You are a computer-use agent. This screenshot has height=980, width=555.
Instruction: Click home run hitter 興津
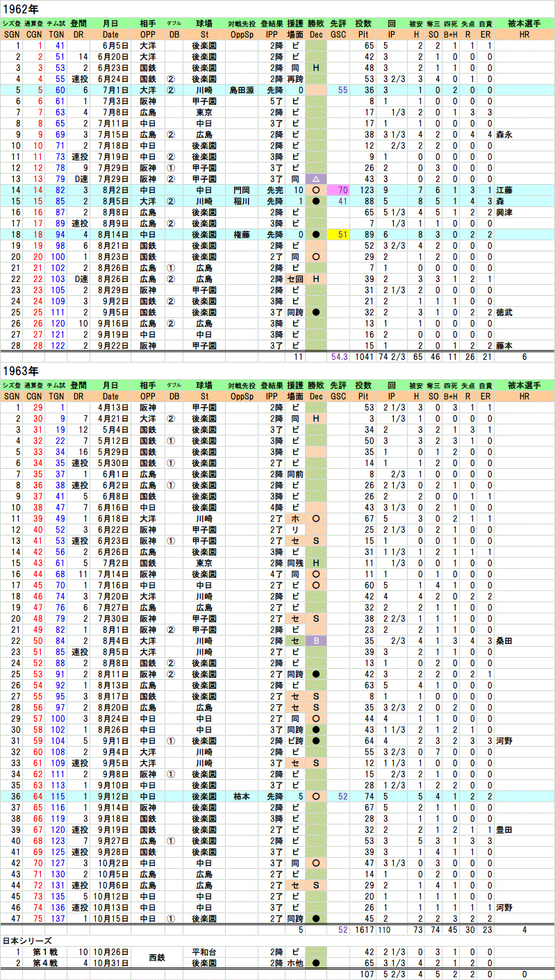pyautogui.click(x=505, y=212)
